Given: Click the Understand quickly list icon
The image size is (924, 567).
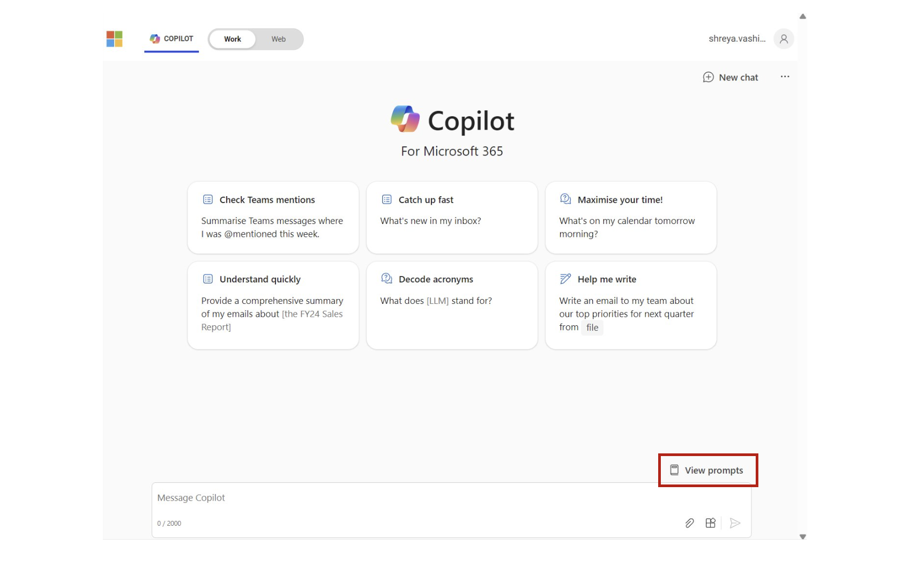Looking at the screenshot, I should pos(208,279).
